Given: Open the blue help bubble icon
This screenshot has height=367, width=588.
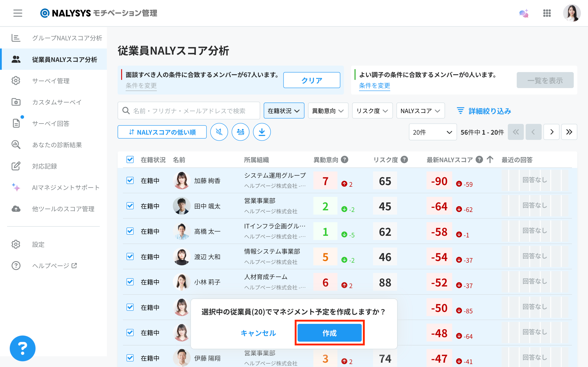Looking at the screenshot, I should coord(23,348).
